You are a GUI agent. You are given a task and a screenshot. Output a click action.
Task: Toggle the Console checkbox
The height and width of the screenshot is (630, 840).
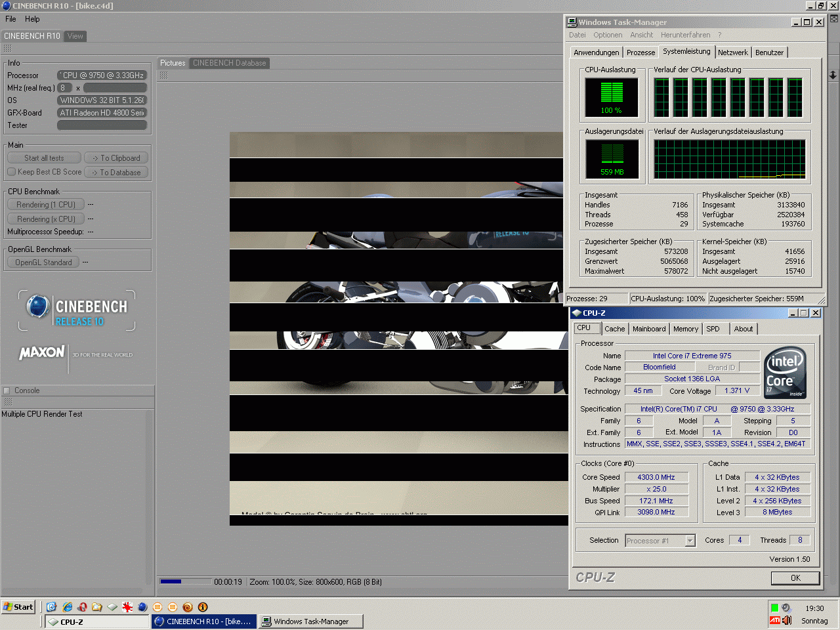click(x=7, y=390)
